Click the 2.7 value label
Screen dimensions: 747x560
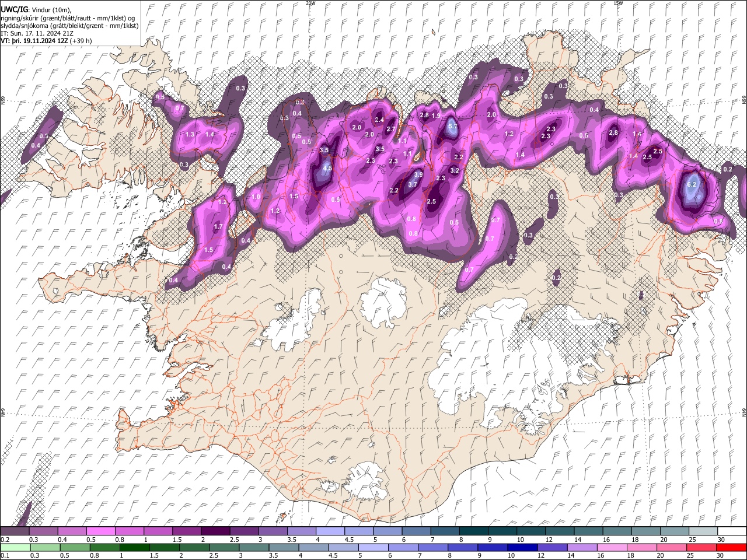pos(391,129)
